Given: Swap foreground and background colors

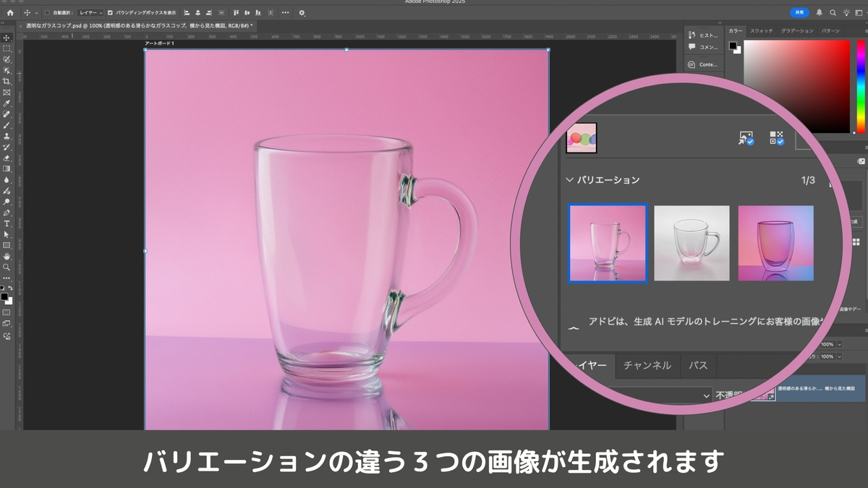Looking at the screenshot, I should click(x=10, y=288).
